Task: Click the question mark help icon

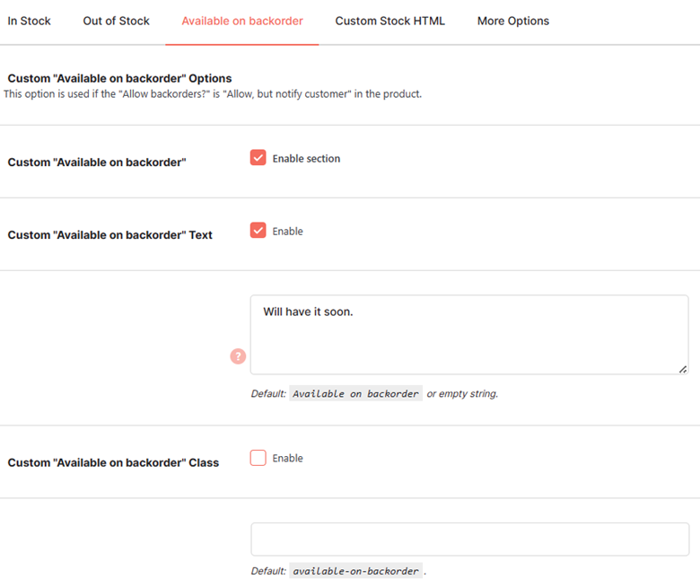Action: [238, 356]
